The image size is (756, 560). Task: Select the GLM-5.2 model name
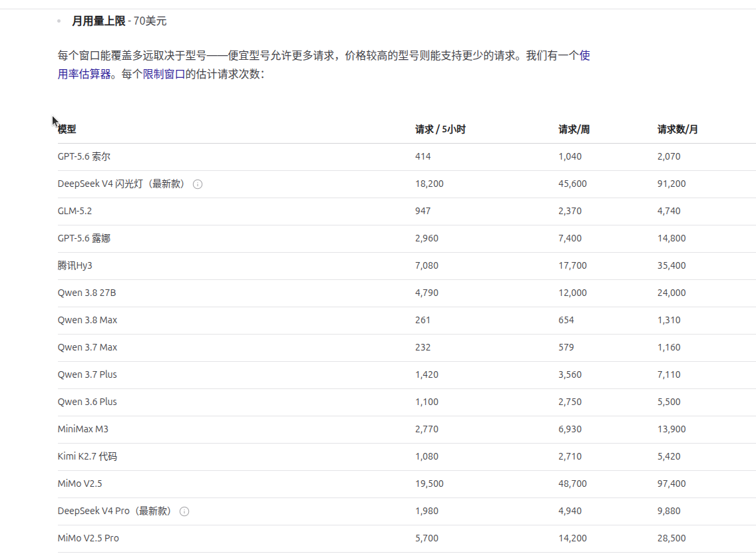[75, 211]
